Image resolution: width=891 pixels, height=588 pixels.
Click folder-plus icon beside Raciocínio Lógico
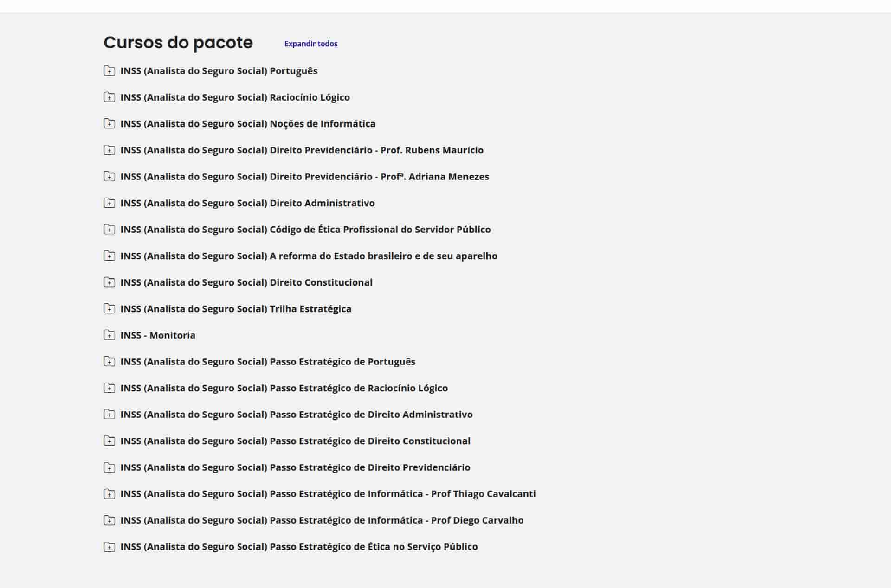pyautogui.click(x=109, y=97)
